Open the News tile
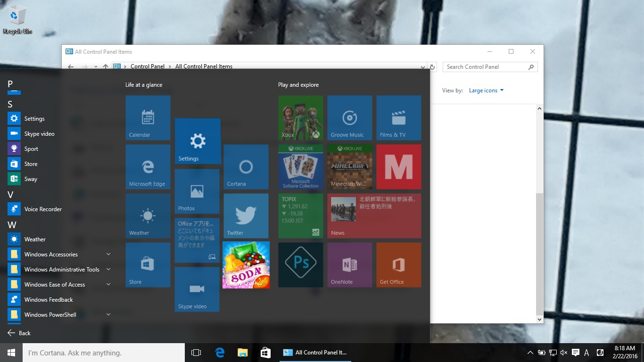The width and height of the screenshot is (644, 362). click(374, 216)
